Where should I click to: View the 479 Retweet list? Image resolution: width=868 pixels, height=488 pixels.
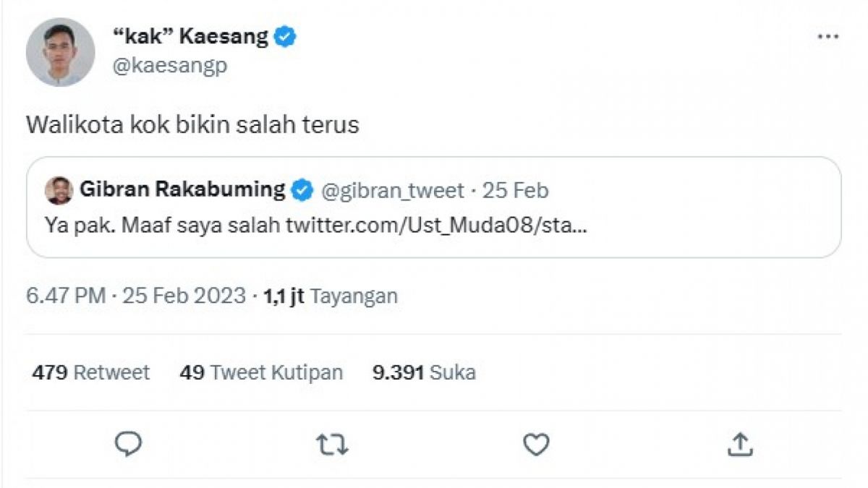coord(90,372)
